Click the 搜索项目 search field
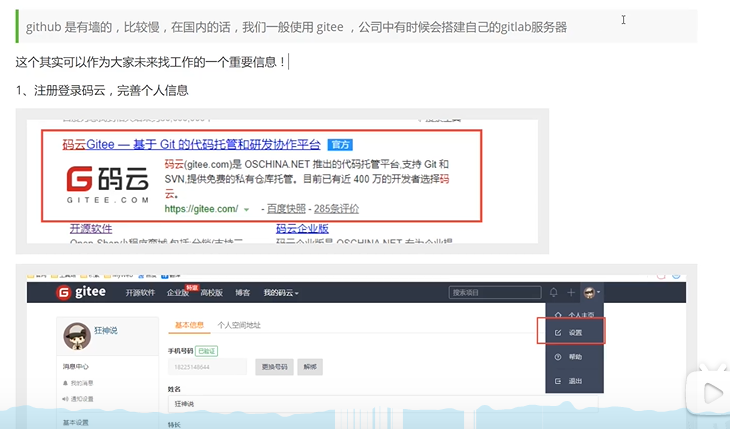730x429 pixels. [x=495, y=293]
